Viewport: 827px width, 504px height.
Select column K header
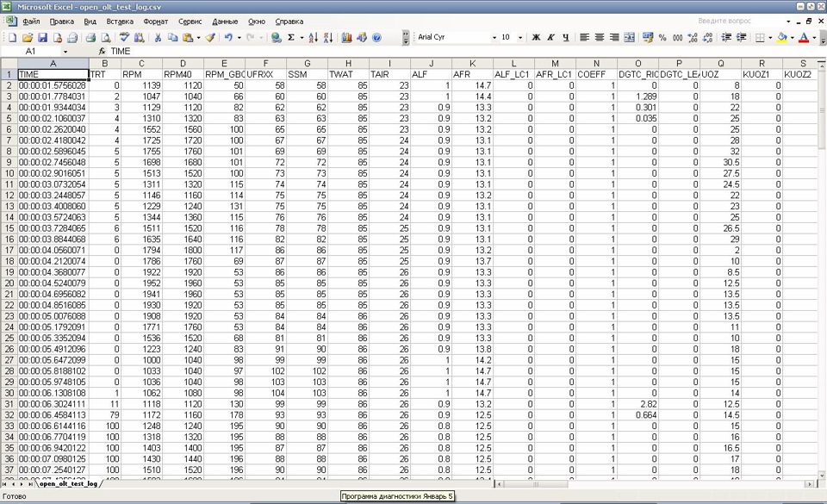pyautogui.click(x=473, y=63)
